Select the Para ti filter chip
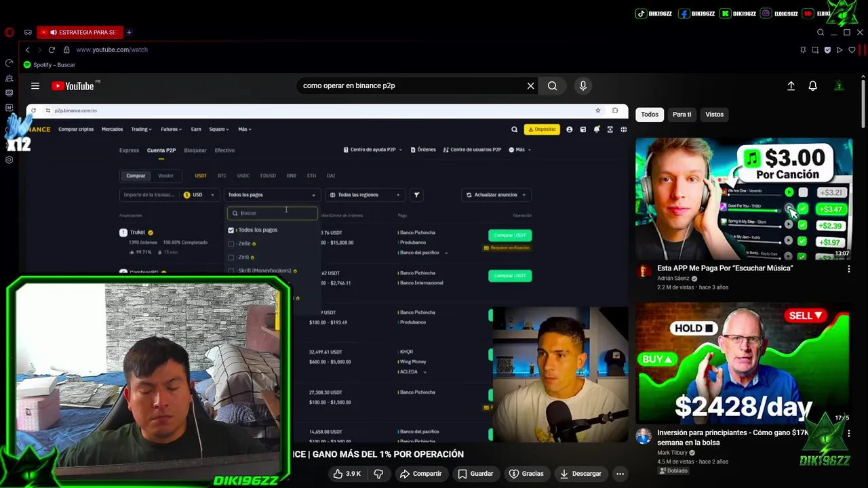Image resolution: width=868 pixels, height=488 pixels. click(x=682, y=114)
